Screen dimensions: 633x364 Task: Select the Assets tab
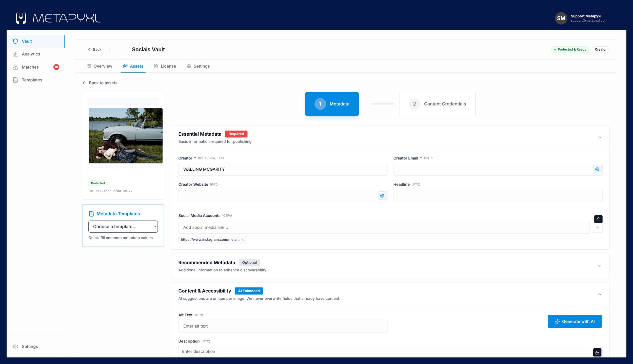pos(133,66)
